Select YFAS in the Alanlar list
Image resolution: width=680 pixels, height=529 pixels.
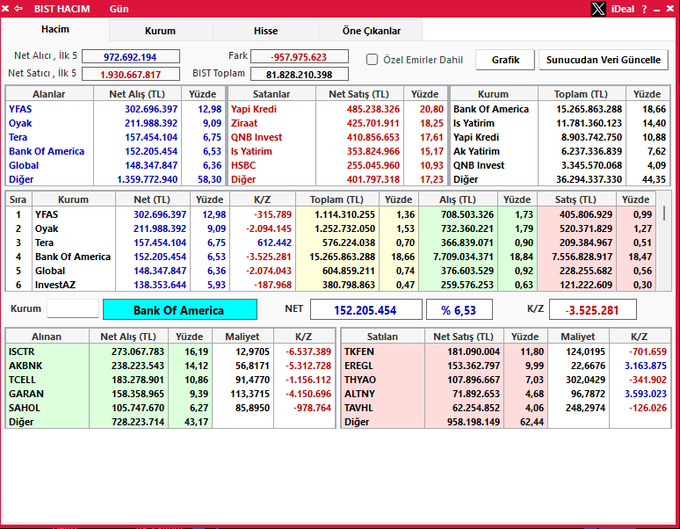20,109
